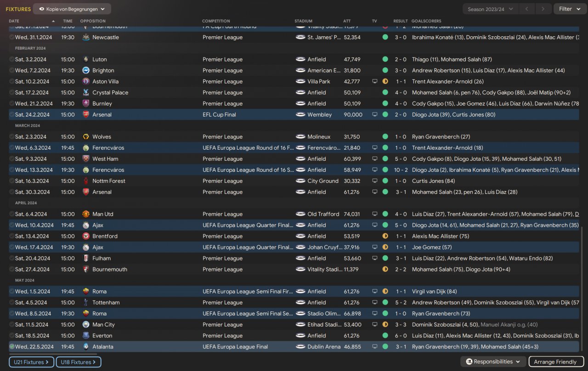Open the Kopie von Begegnungen view dropdown
The height and width of the screenshot is (371, 588).
click(72, 9)
